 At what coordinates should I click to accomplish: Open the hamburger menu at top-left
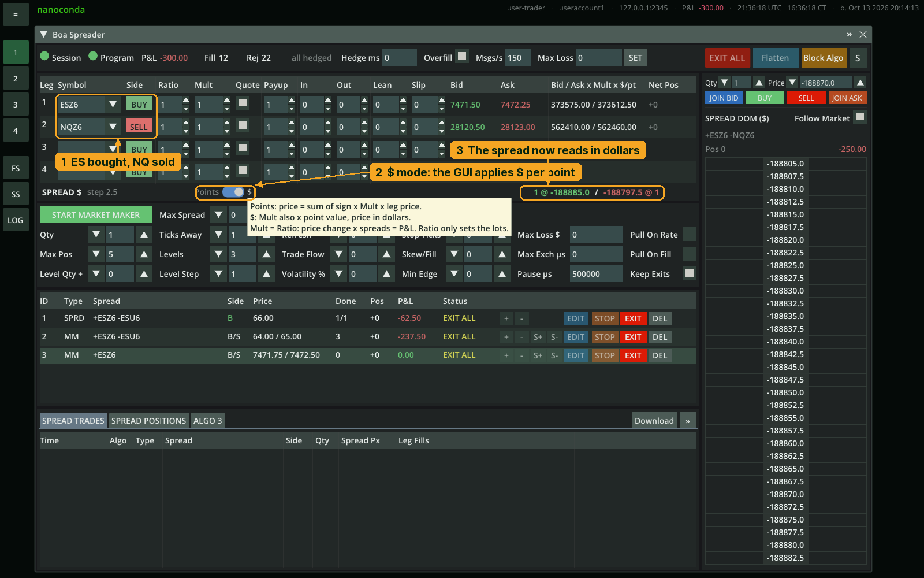click(x=16, y=14)
